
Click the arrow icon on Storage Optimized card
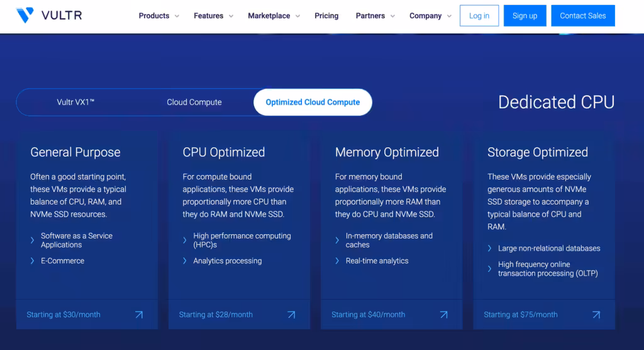pyautogui.click(x=596, y=315)
